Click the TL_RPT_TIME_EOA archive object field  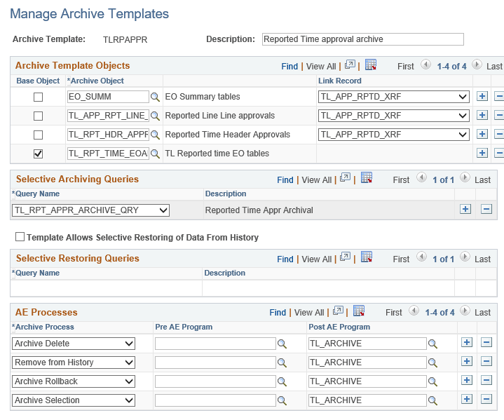pos(108,154)
